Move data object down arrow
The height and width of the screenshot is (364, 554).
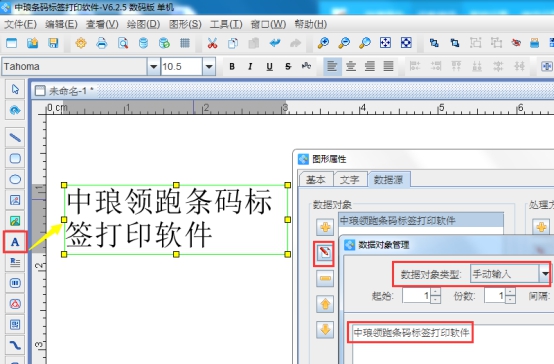(325, 330)
